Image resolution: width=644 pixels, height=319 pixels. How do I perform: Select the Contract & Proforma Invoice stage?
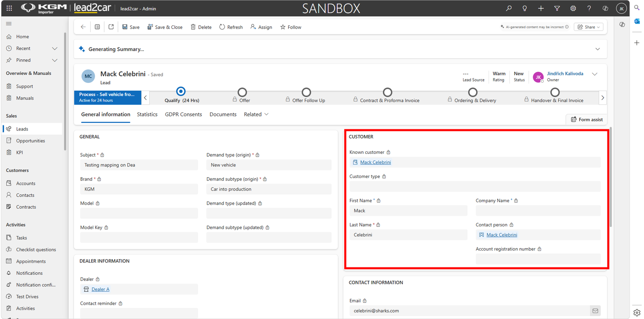387,92
